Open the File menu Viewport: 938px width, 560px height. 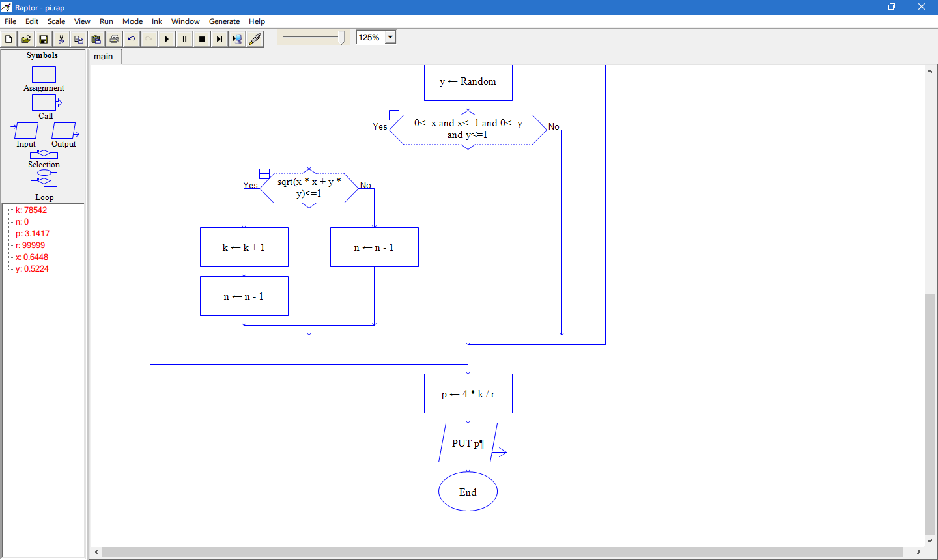pos(10,21)
